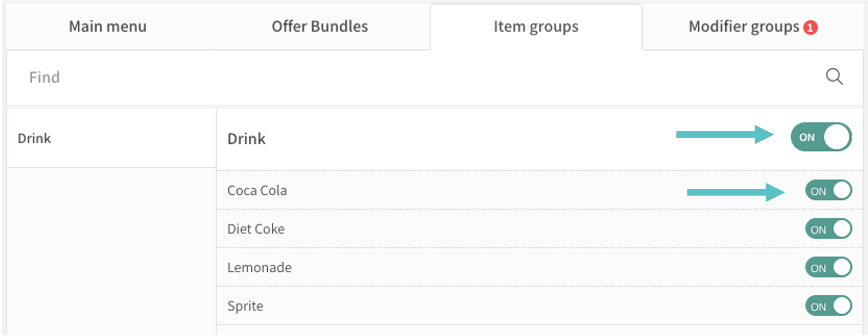Screen dimensions: 868x336
Task: Go to the Modifier groups tab
Action: (743, 27)
